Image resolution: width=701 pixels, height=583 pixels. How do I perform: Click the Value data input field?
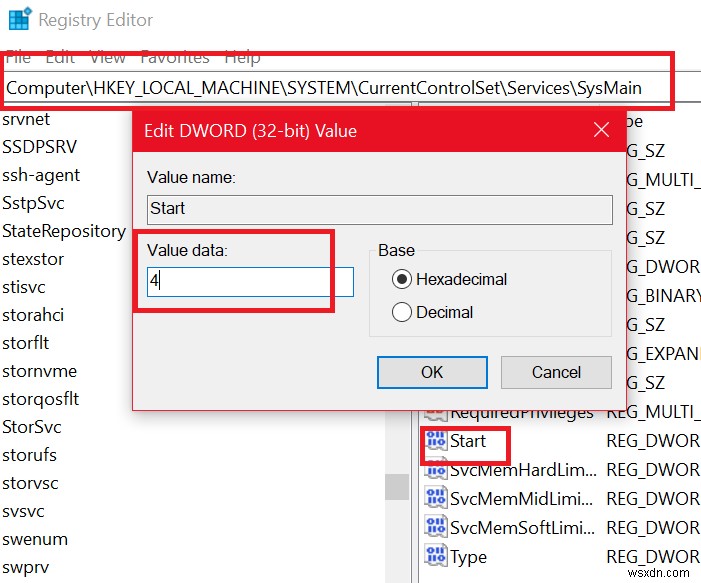[250, 282]
